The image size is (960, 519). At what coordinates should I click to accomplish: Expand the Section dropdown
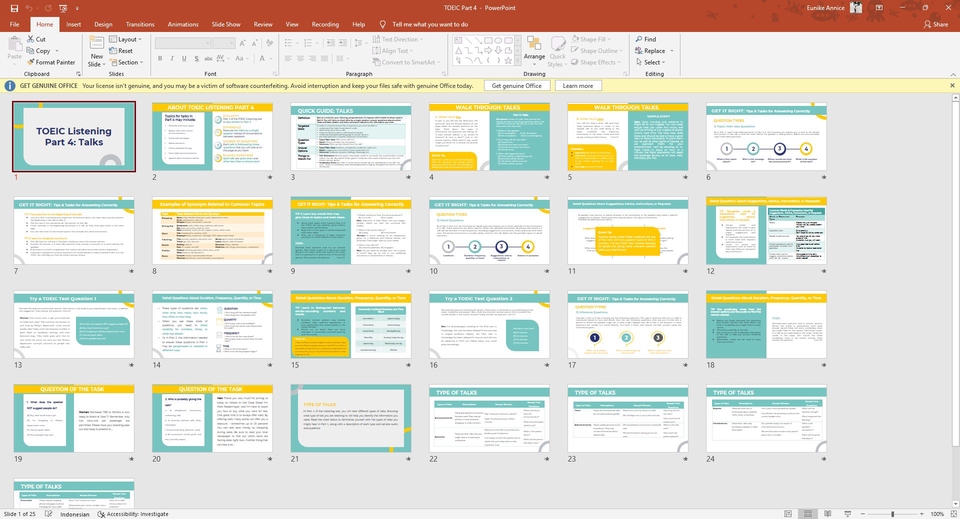click(x=126, y=62)
